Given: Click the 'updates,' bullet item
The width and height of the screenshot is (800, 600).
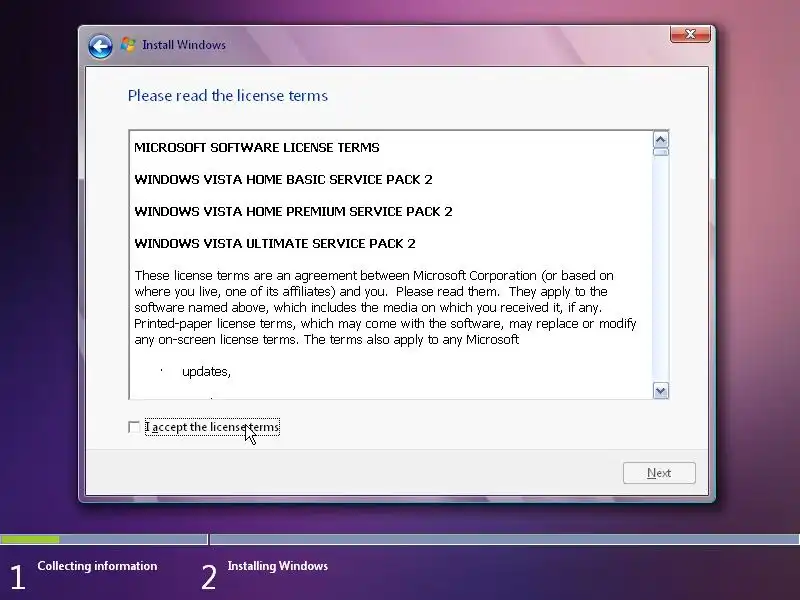Looking at the screenshot, I should click(x=206, y=371).
